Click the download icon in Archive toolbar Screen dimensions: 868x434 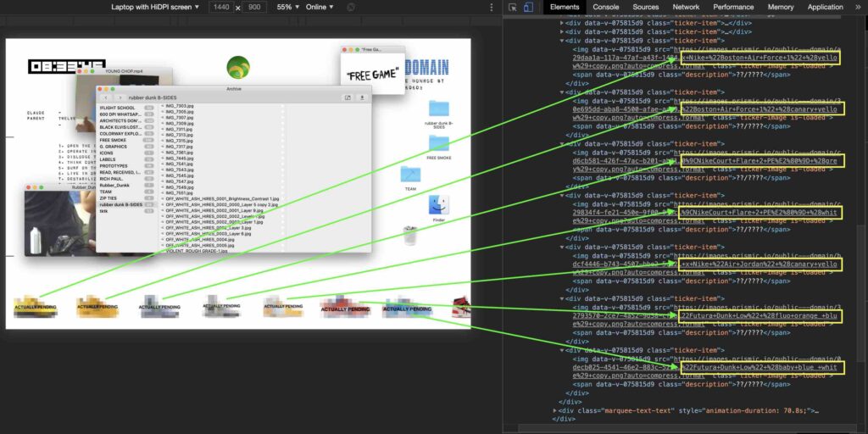tap(362, 97)
